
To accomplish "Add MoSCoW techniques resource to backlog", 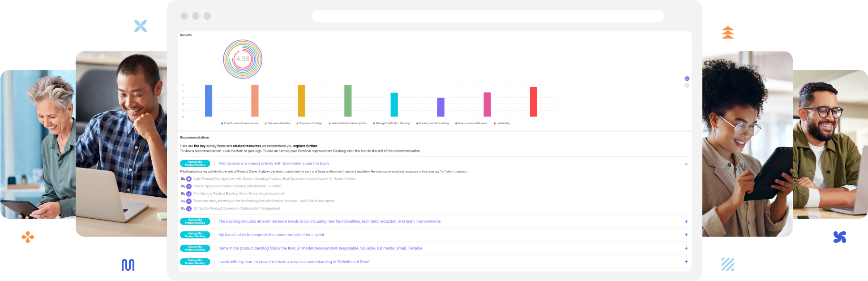I will (x=183, y=201).
